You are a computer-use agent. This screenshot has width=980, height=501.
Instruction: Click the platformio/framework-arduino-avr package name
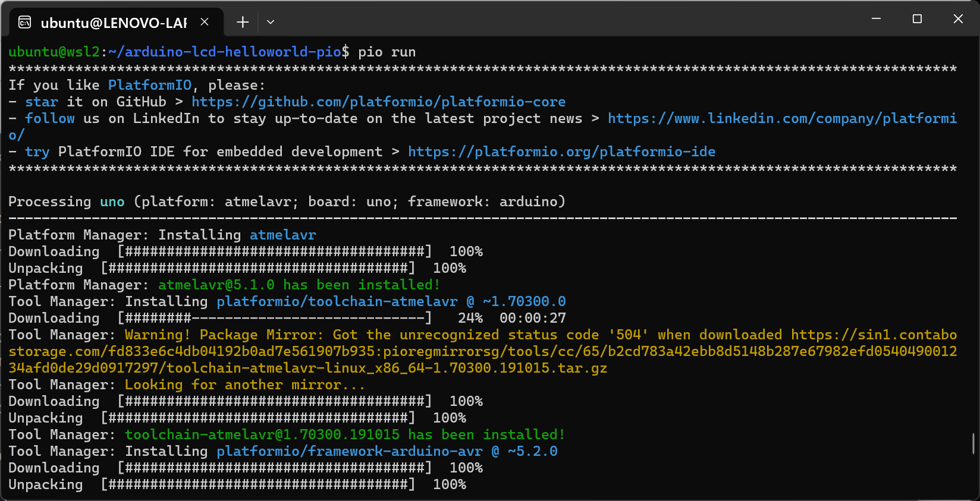pyautogui.click(x=349, y=451)
